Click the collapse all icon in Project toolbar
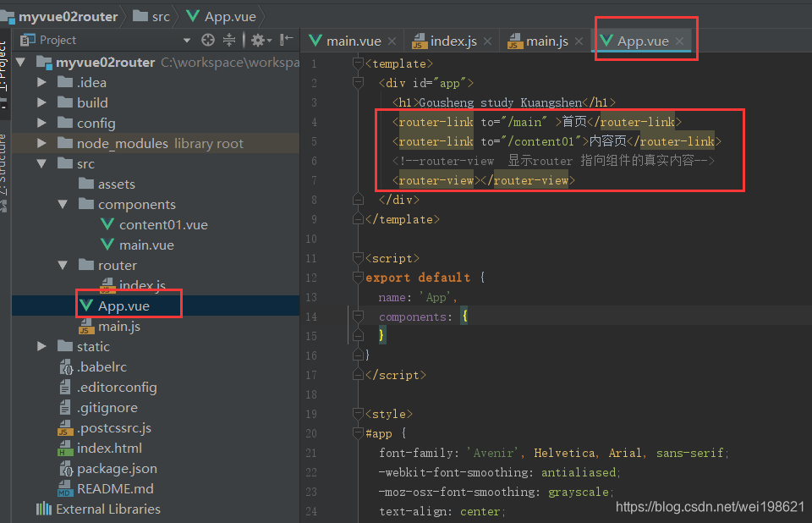Image resolution: width=812 pixels, height=523 pixels. 229,40
